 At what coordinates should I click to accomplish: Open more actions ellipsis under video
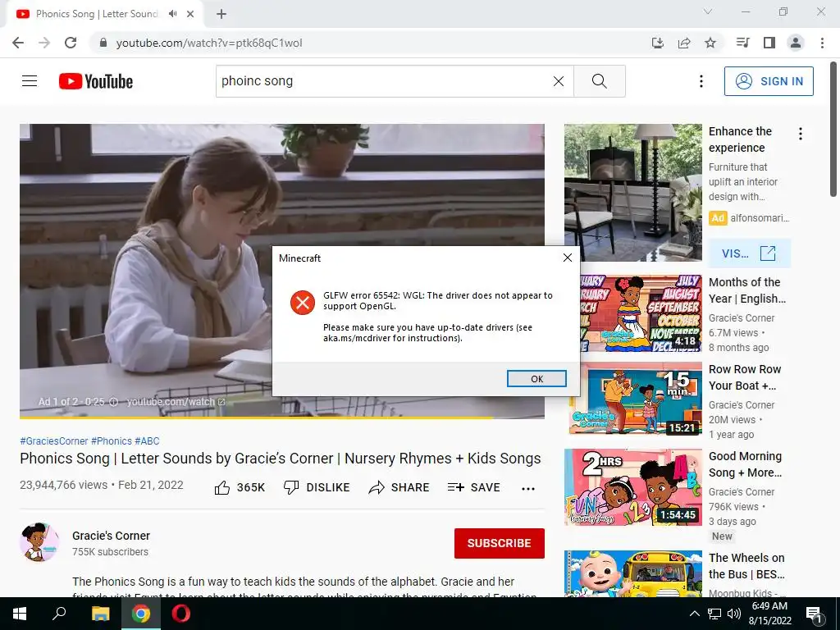pyautogui.click(x=528, y=488)
